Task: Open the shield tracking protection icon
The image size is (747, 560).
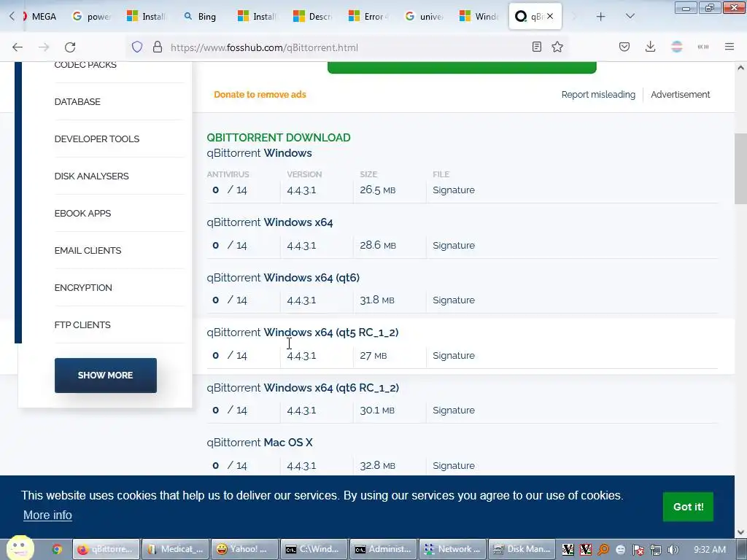Action: coord(137,47)
